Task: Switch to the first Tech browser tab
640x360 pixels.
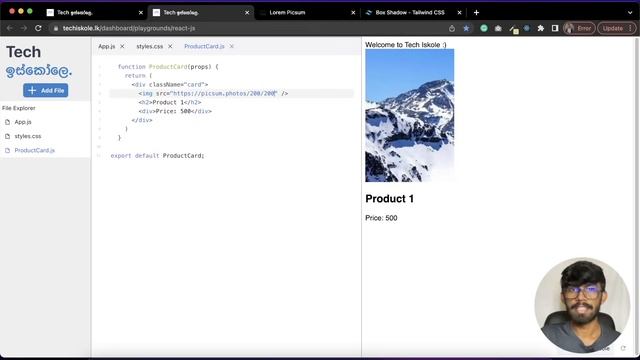Action: point(94,13)
